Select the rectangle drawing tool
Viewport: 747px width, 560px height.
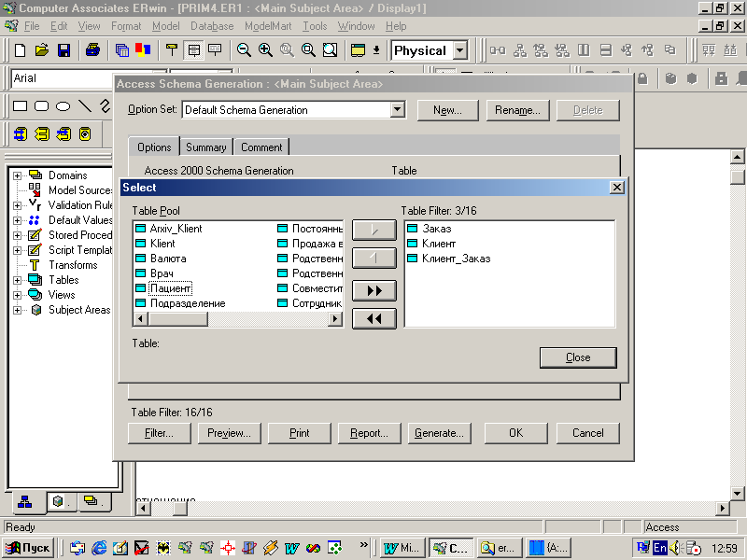pos(20,105)
